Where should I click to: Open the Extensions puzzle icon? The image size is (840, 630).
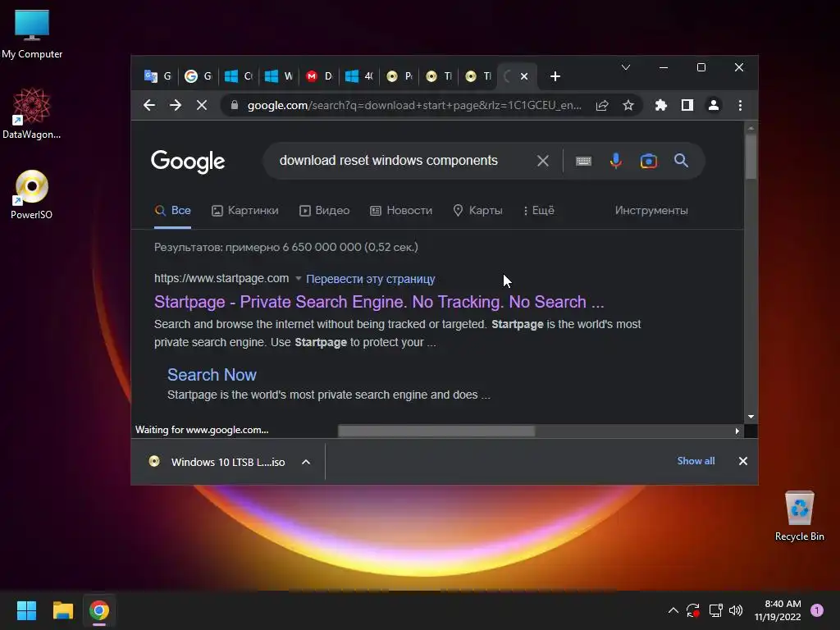coord(661,105)
